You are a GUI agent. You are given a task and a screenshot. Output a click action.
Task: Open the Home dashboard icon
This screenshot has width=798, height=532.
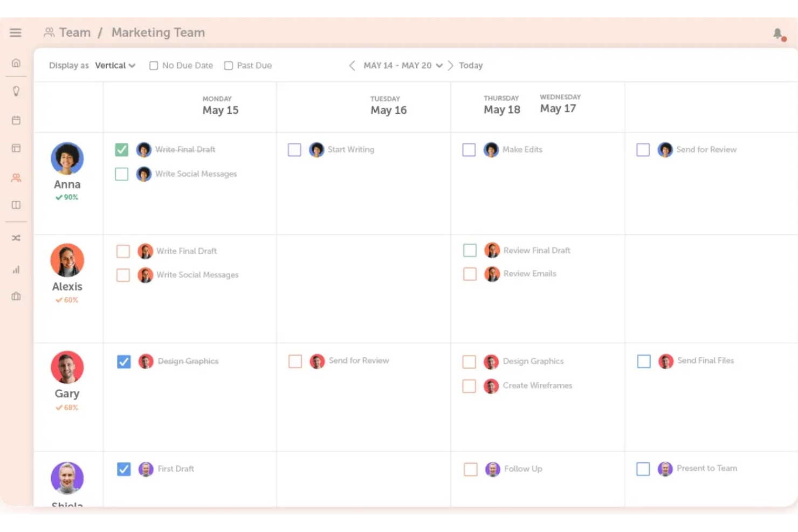(16, 62)
